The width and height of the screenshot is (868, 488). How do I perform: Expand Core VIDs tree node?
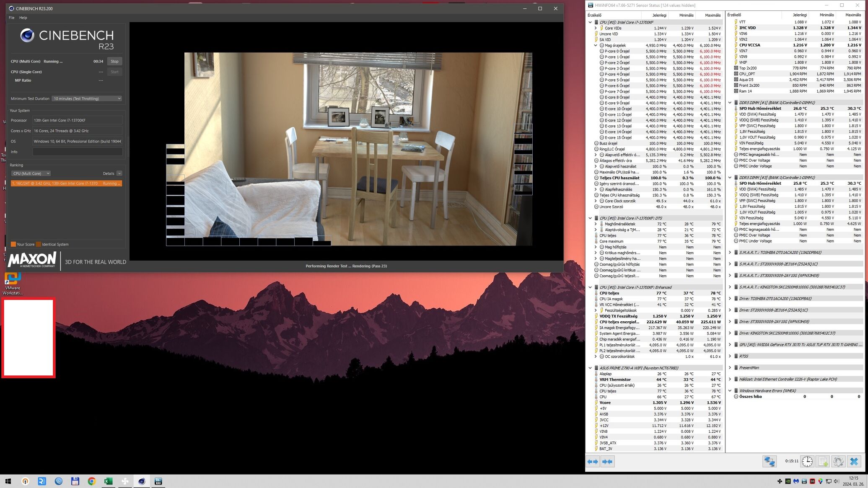pyautogui.click(x=596, y=28)
